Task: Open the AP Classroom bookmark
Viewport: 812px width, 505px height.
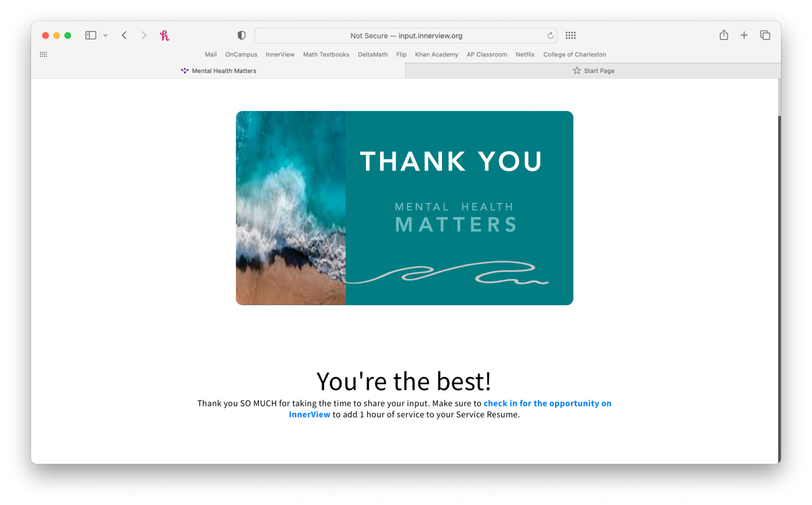Action: pyautogui.click(x=487, y=55)
